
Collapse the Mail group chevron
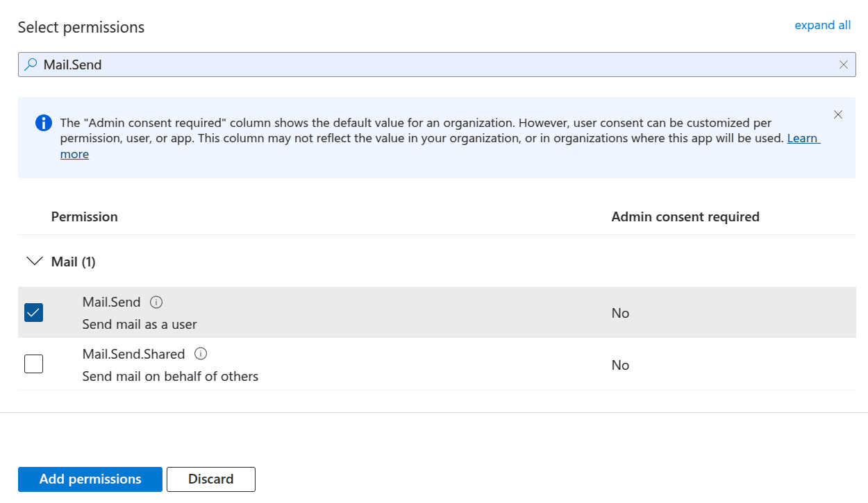point(34,262)
